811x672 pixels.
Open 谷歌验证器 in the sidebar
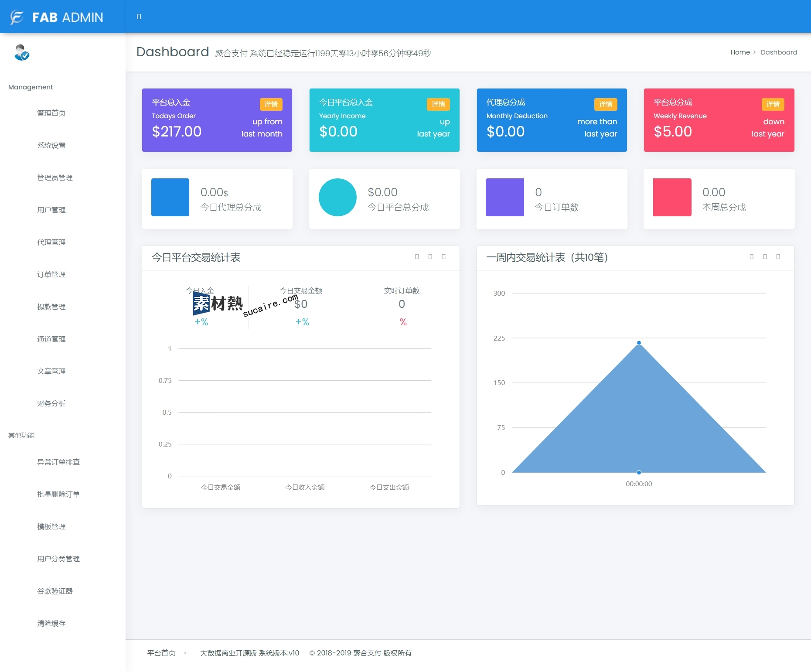(55, 591)
